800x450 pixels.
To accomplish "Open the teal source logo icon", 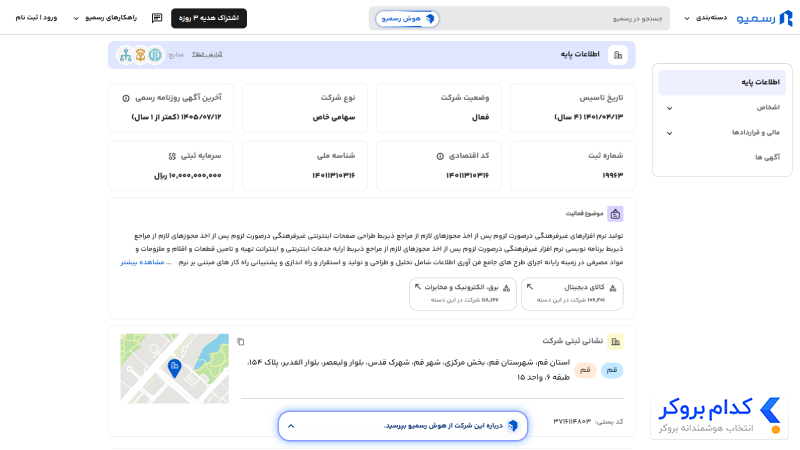I will coord(155,55).
